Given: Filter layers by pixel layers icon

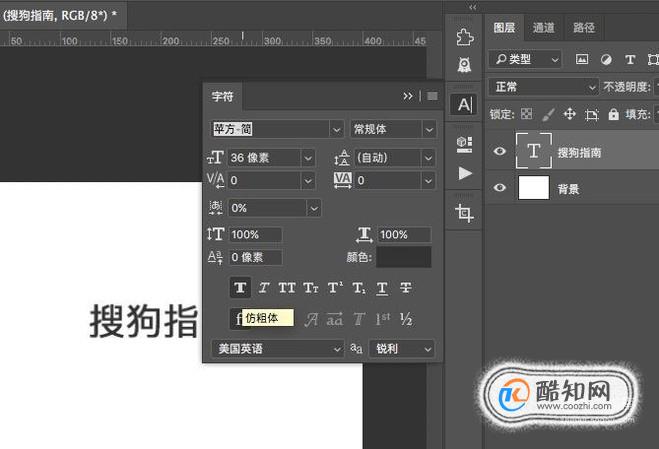Looking at the screenshot, I should click(582, 59).
